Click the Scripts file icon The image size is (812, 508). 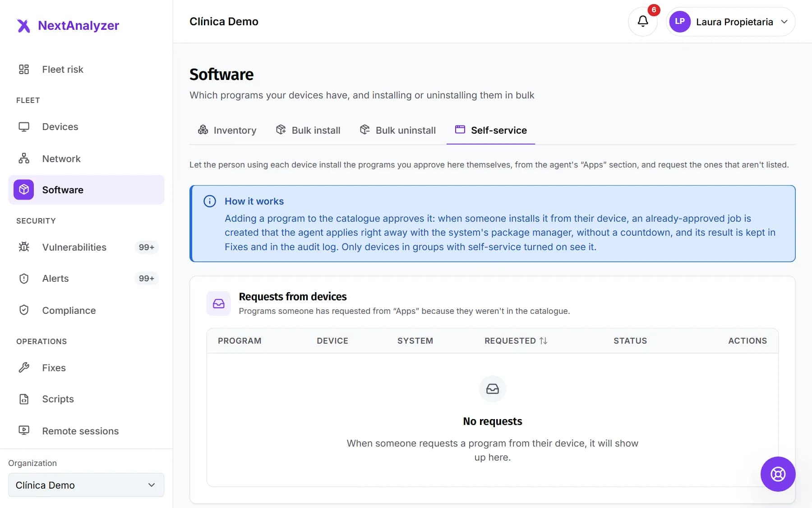(x=24, y=399)
